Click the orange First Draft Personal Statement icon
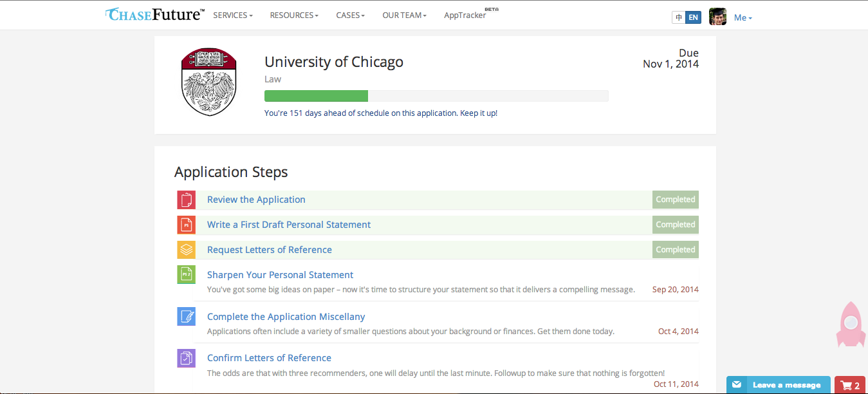This screenshot has height=394, width=868. point(186,225)
